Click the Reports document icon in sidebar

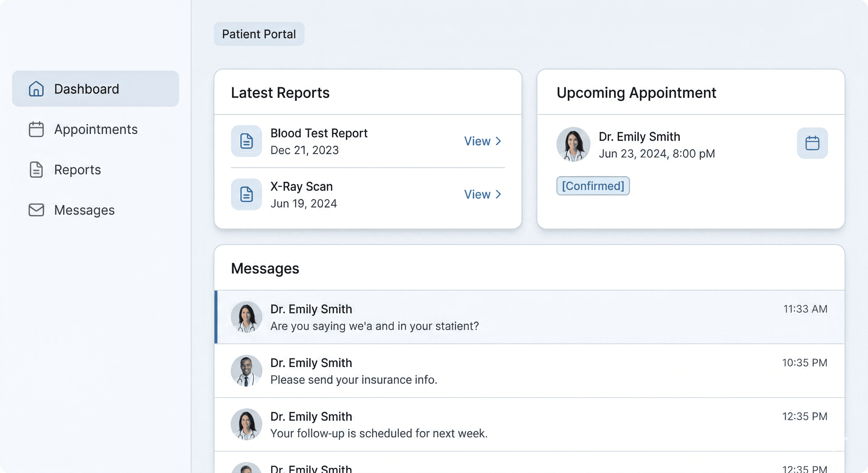point(36,170)
